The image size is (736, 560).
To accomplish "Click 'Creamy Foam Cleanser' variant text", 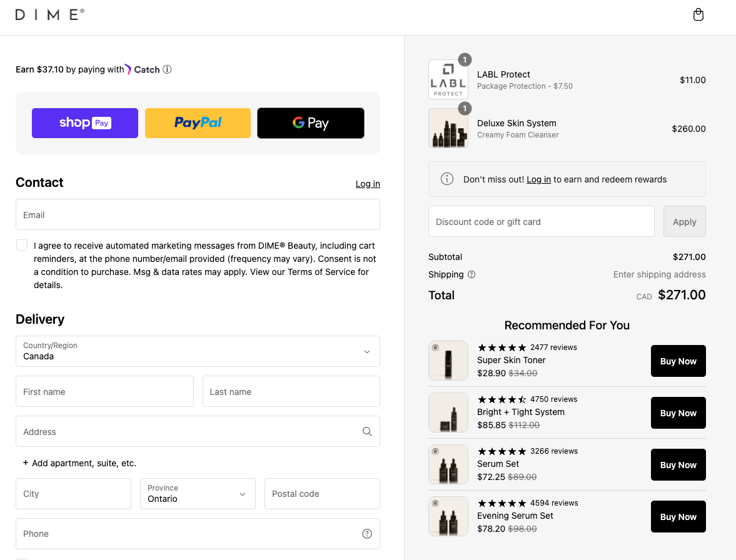I will tap(518, 135).
